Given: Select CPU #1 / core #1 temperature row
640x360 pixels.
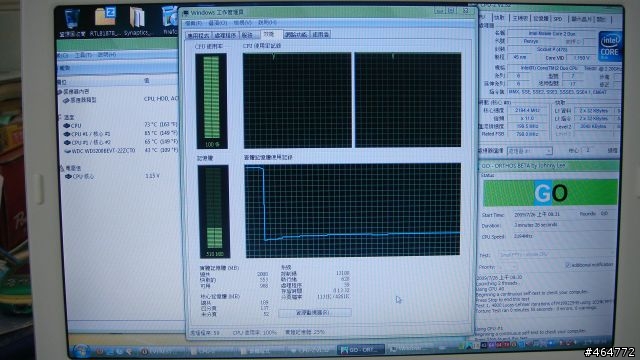Looking at the screenshot, I should click(121, 133).
